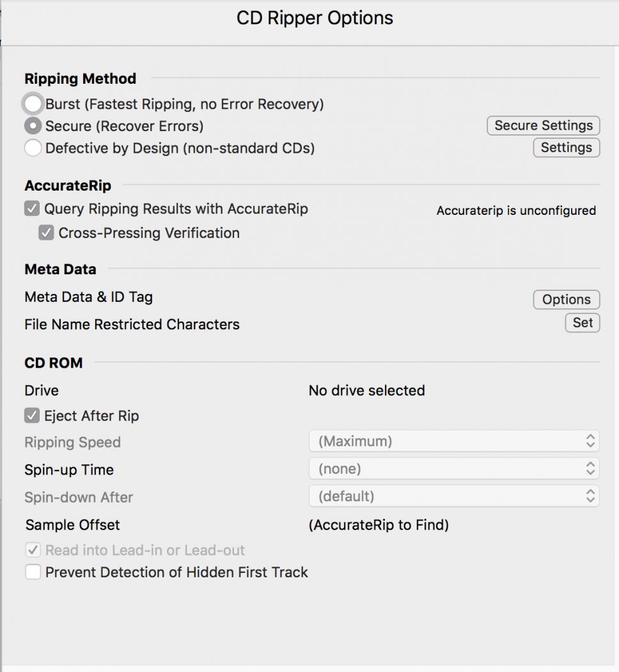The width and height of the screenshot is (619, 672).
Task: Choose Defective by Design ripping method
Action: tap(33, 148)
